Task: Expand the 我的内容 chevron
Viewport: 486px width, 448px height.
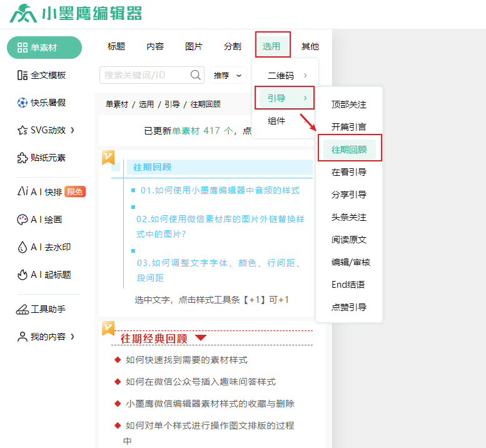Action: [73, 337]
